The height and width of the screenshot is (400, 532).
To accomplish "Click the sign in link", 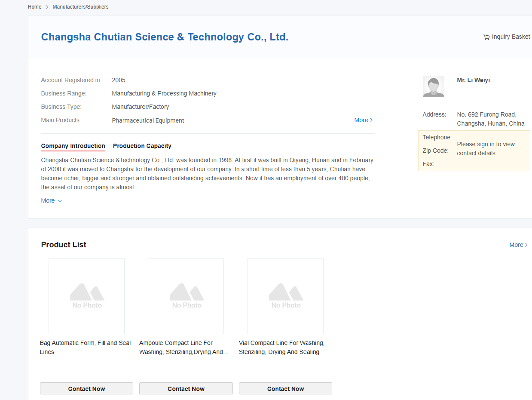I will [486, 144].
